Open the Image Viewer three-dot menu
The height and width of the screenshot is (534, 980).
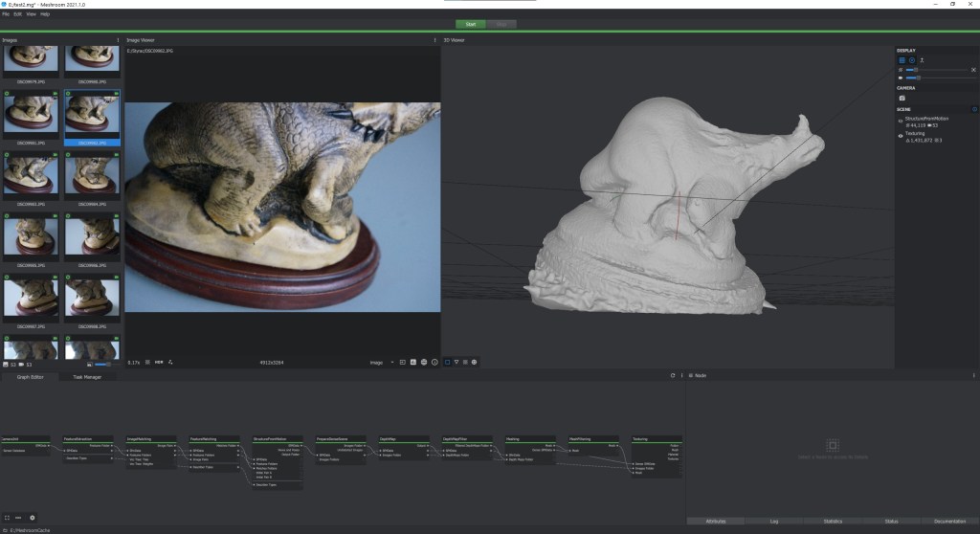pyautogui.click(x=434, y=40)
